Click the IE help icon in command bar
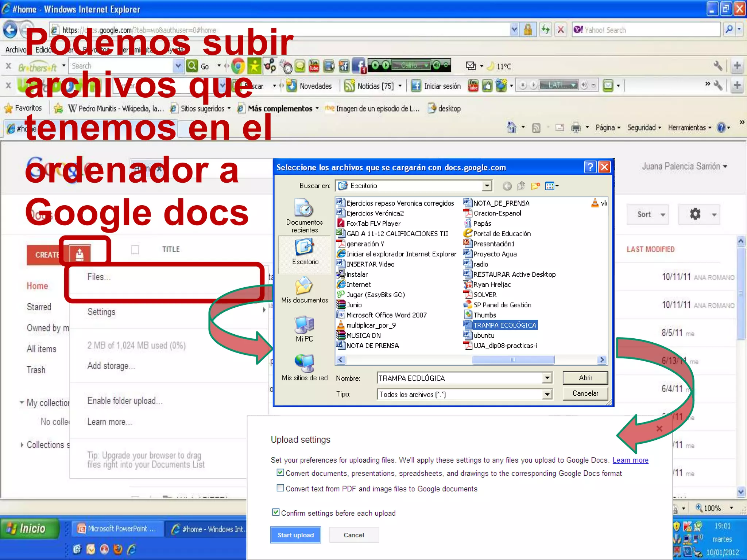 [x=721, y=128]
